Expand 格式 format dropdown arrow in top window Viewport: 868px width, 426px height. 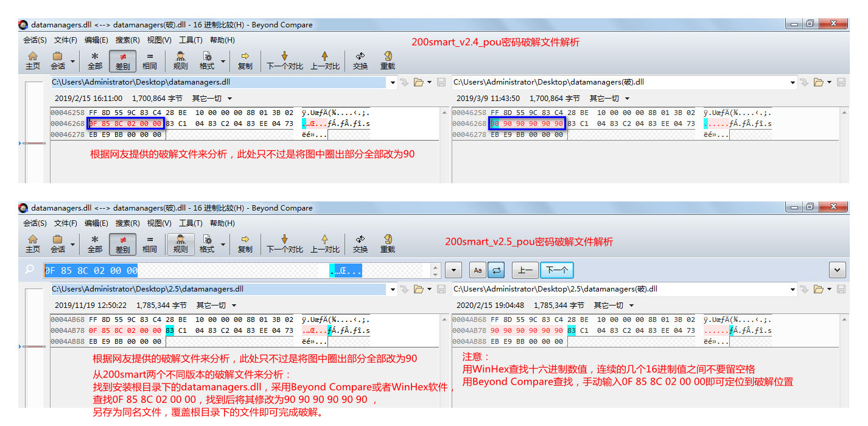click(x=223, y=61)
